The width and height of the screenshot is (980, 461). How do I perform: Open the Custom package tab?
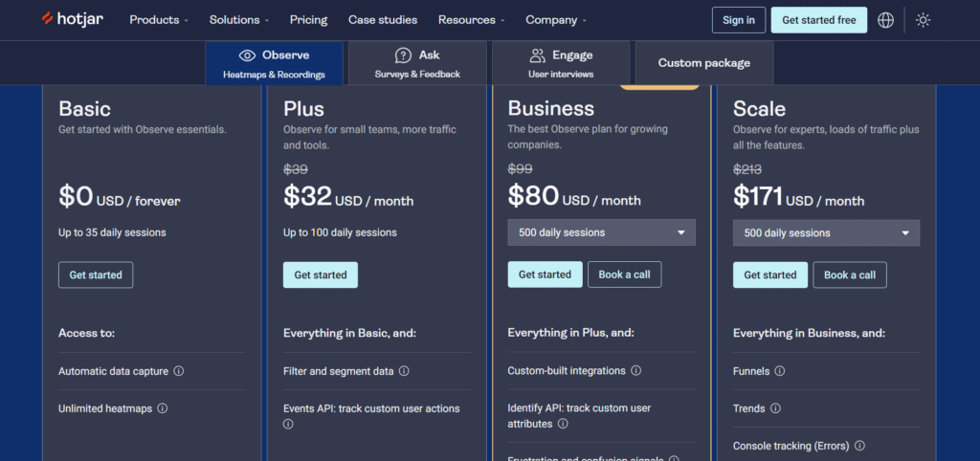click(703, 63)
